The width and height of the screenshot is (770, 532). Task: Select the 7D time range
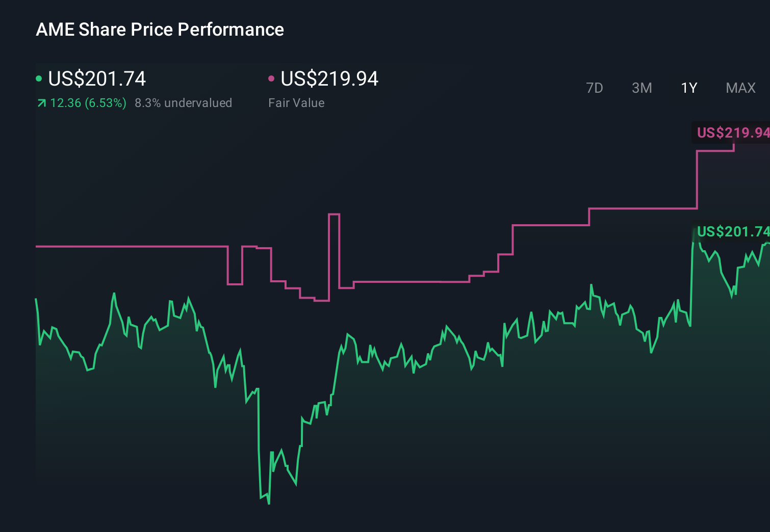(595, 88)
